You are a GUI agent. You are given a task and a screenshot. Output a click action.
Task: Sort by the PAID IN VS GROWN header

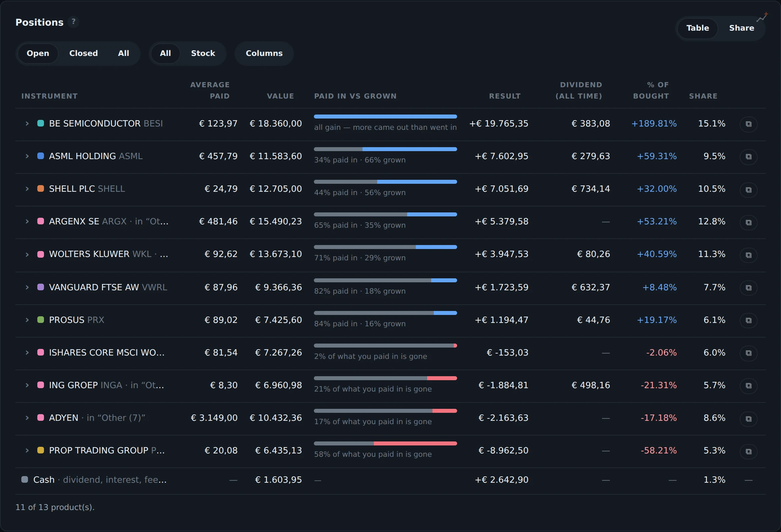[x=355, y=97]
